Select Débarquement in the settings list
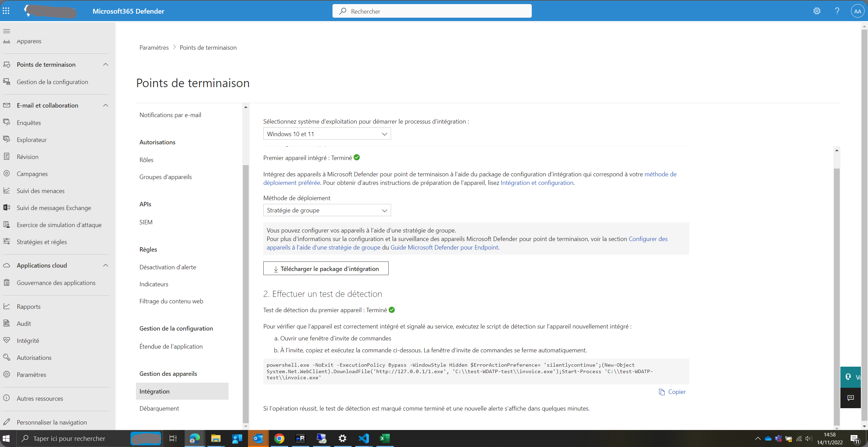Viewport: 868px width, 447px height. [x=159, y=408]
